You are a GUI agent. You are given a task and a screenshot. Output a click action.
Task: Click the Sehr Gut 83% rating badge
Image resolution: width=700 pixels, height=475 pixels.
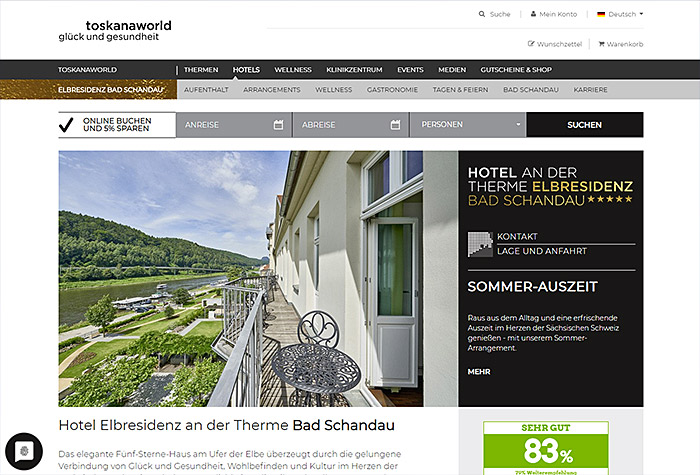click(546, 448)
